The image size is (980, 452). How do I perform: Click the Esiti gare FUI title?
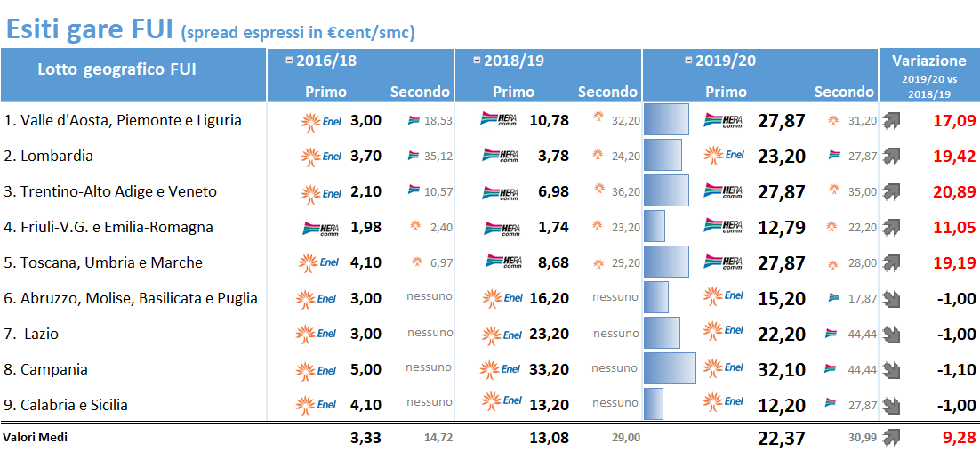(89, 28)
